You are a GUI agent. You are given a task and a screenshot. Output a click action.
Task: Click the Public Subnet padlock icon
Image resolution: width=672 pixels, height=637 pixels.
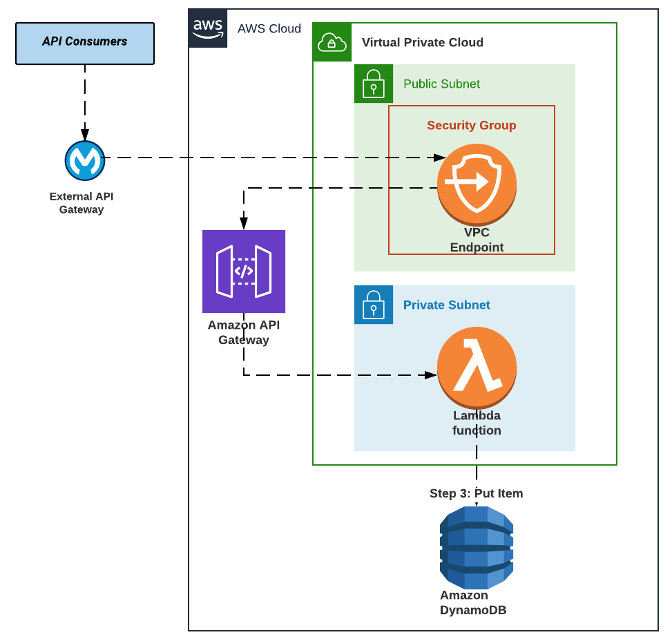click(x=373, y=83)
